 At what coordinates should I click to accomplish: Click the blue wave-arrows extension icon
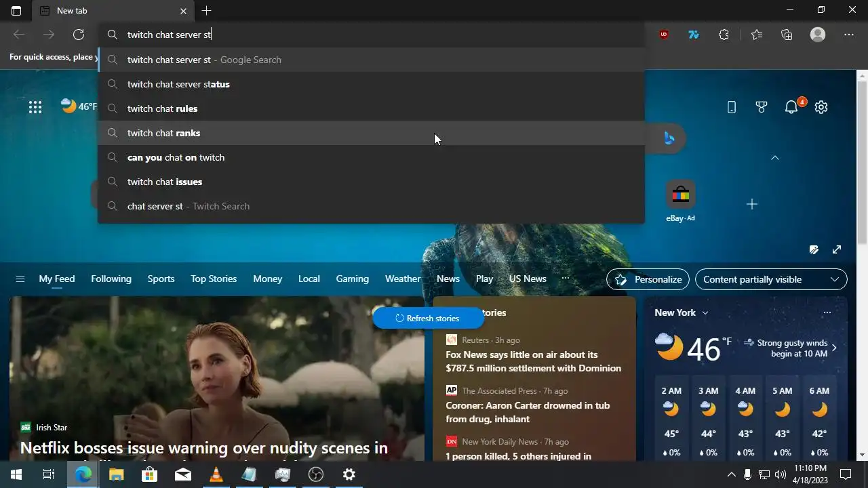coord(694,35)
